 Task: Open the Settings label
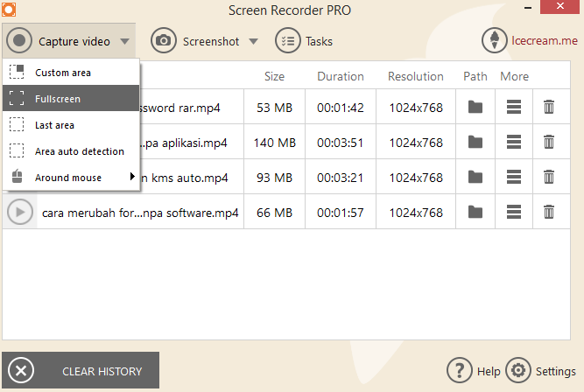click(556, 371)
